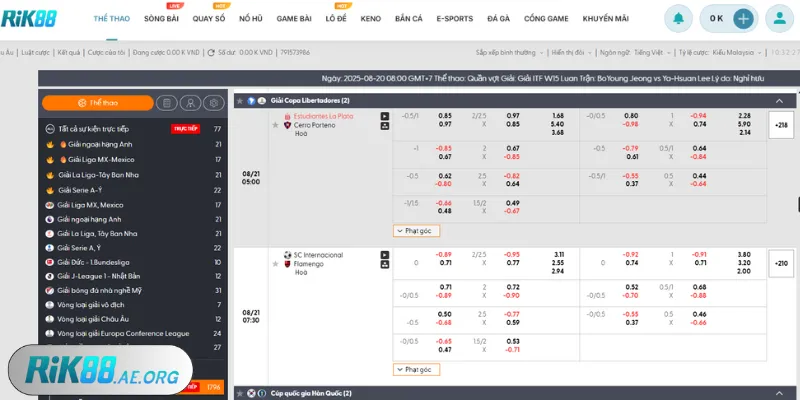
Task: Select Giải Đức - 1.Bundesliga in sidebar
Action: coord(102,262)
